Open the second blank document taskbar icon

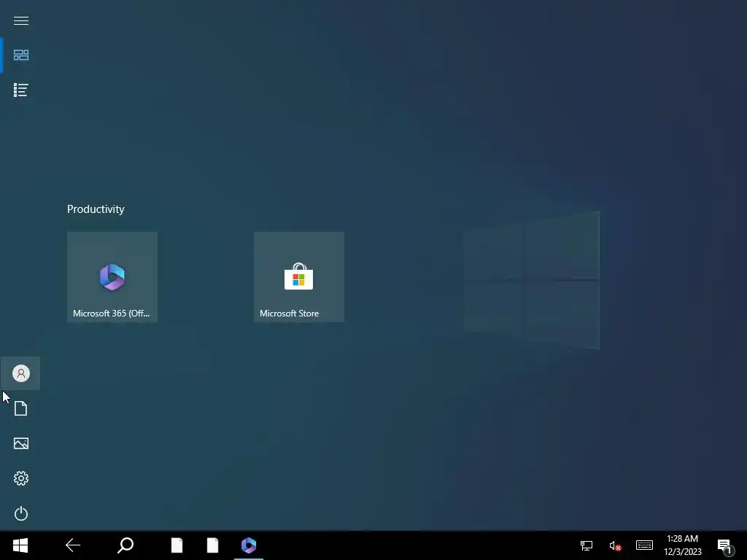[x=212, y=545]
